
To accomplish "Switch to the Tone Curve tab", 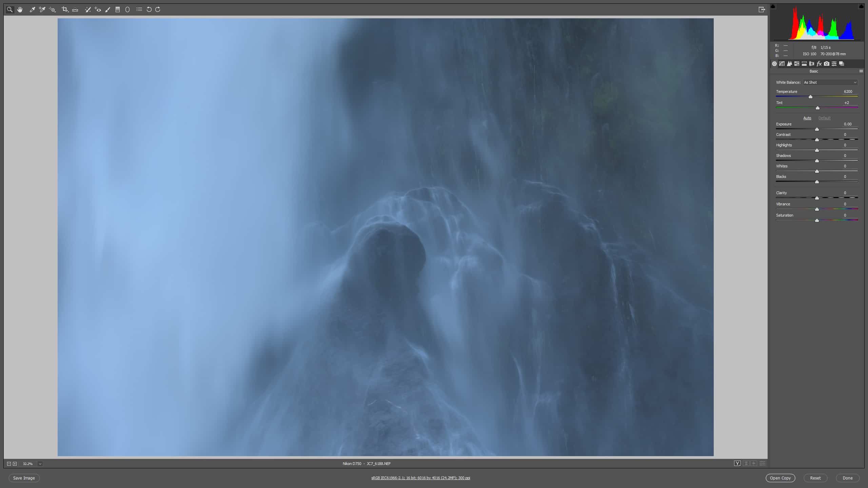I will (782, 64).
